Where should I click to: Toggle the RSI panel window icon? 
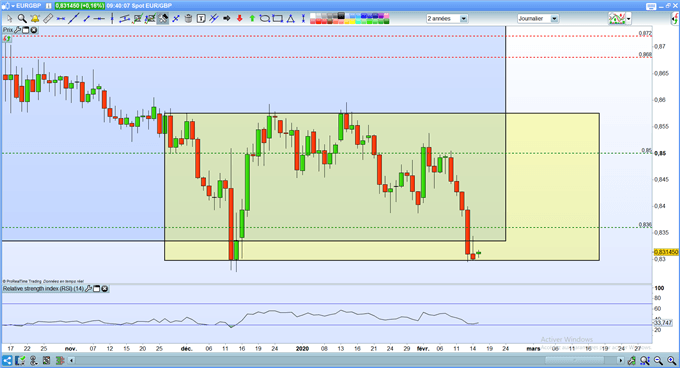click(97, 289)
